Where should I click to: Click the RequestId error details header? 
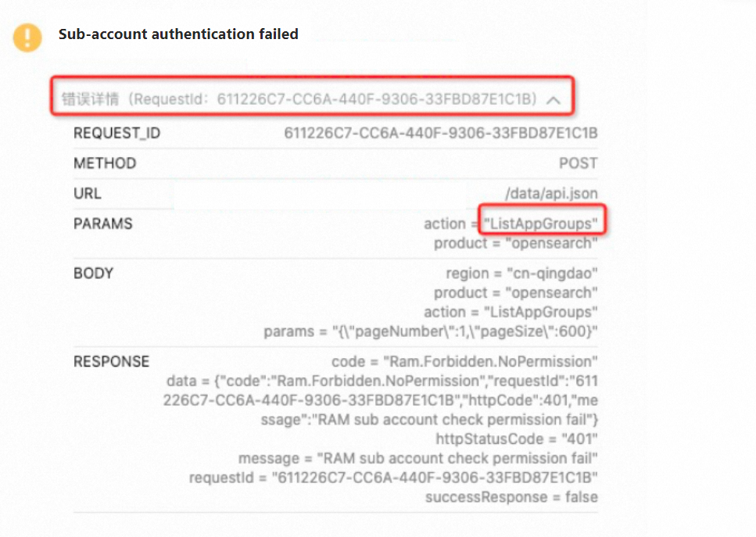coord(299,99)
